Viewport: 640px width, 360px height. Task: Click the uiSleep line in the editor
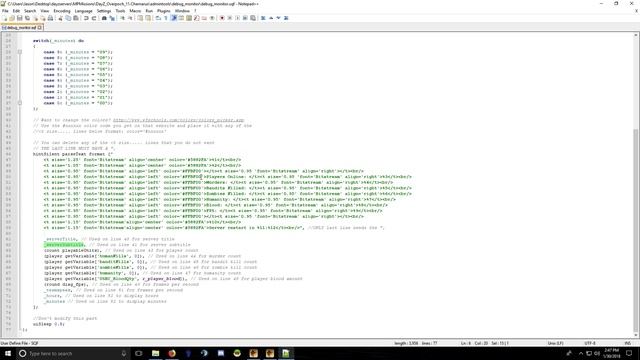point(49,324)
